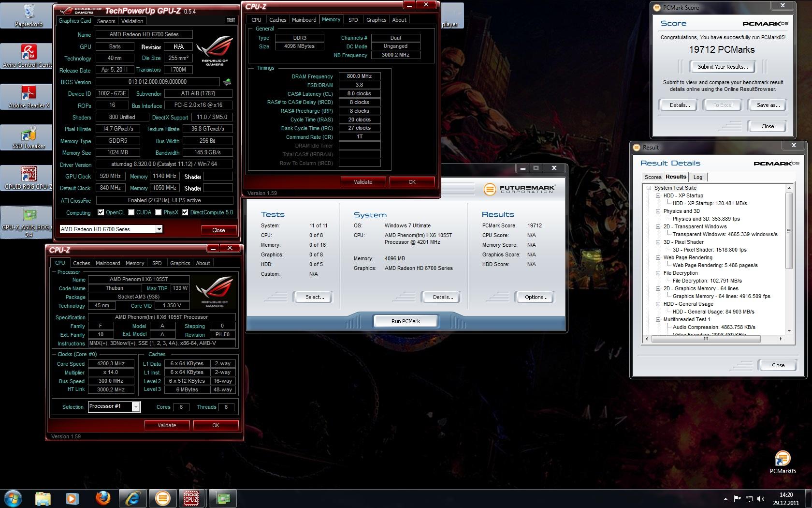812x508 pixels.
Task: Click the taskbar clock showing 14:20
Action: (786, 499)
